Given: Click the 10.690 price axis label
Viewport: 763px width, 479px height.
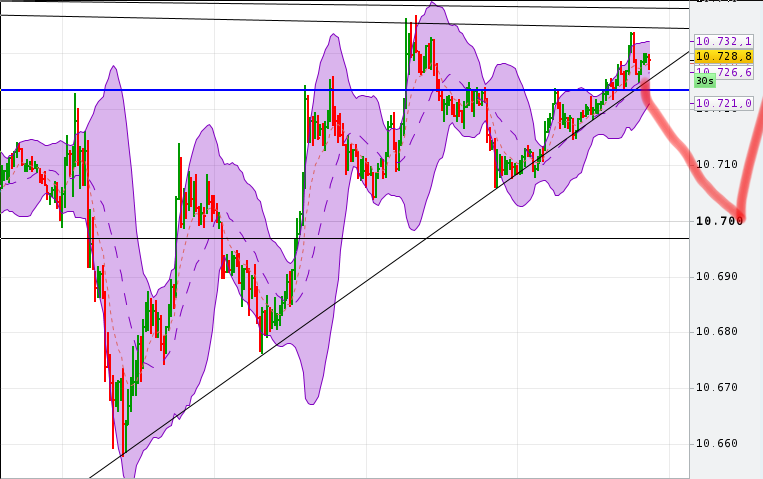Looking at the screenshot, I should point(717,276).
